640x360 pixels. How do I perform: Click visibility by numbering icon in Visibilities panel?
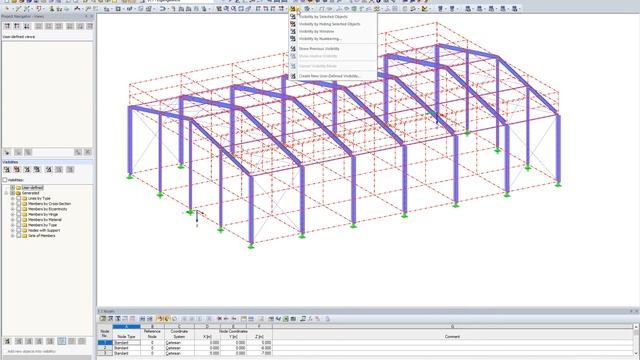37,169
